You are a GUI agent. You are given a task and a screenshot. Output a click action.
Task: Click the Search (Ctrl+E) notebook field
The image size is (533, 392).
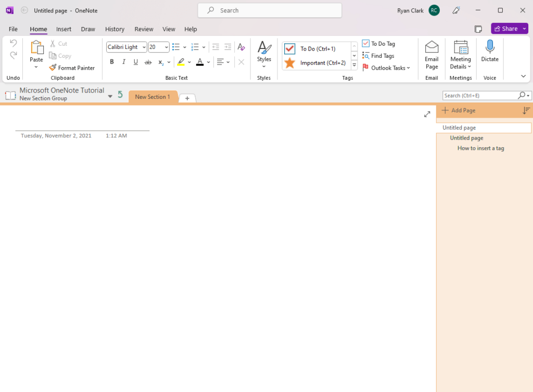point(479,96)
